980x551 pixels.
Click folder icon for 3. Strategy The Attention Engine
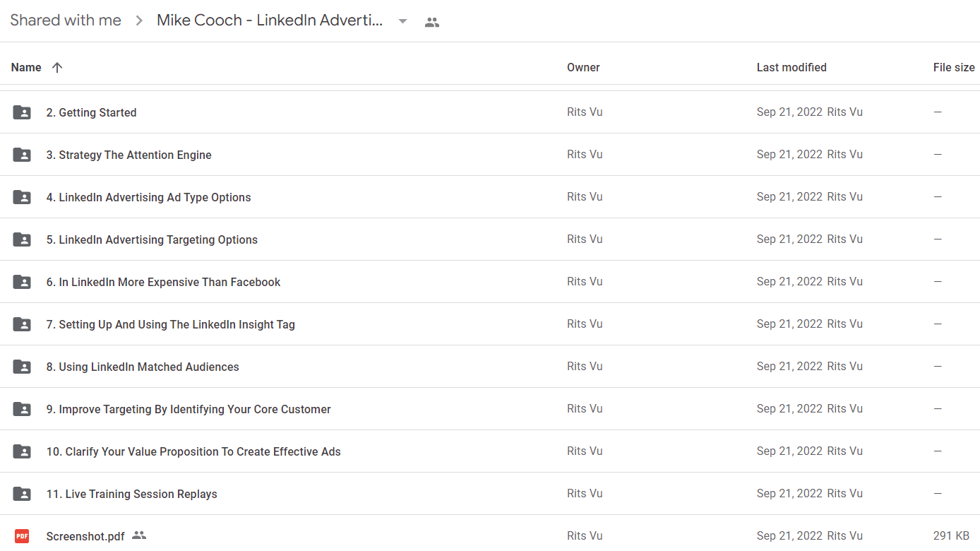coord(22,155)
